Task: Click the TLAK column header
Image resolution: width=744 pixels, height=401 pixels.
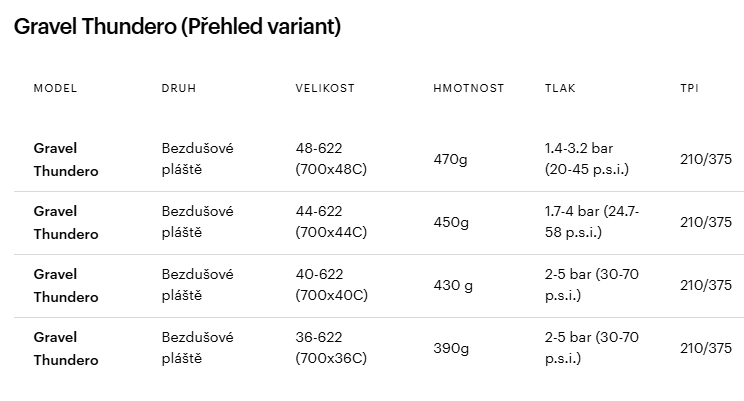Action: [560, 88]
